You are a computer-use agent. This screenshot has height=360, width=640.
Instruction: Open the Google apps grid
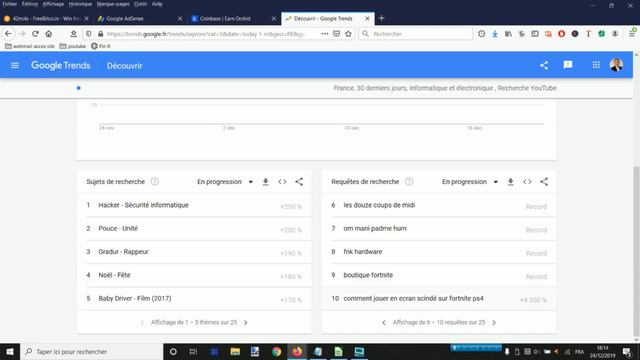click(596, 65)
